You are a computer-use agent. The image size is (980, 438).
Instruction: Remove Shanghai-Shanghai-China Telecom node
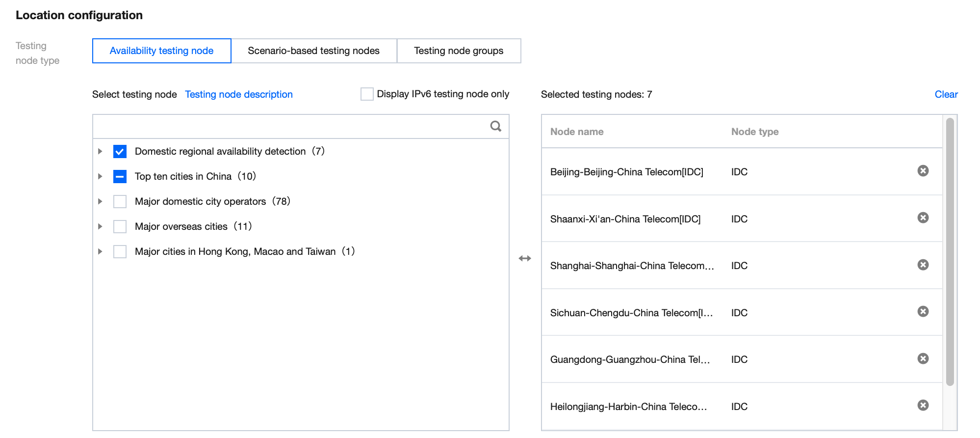[923, 265]
